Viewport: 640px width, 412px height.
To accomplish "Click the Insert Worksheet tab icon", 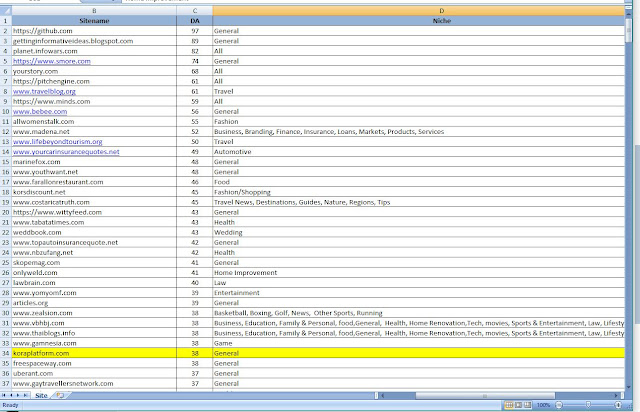I will click(x=60, y=395).
